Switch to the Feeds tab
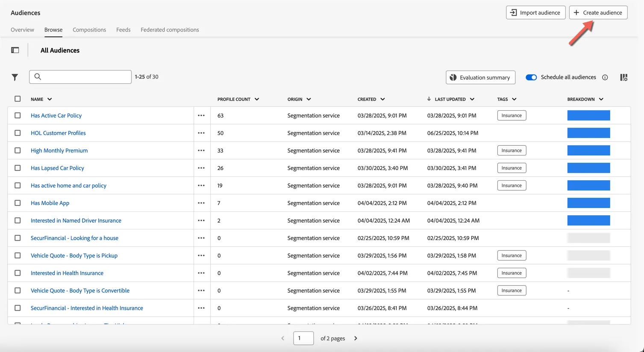 (x=124, y=30)
